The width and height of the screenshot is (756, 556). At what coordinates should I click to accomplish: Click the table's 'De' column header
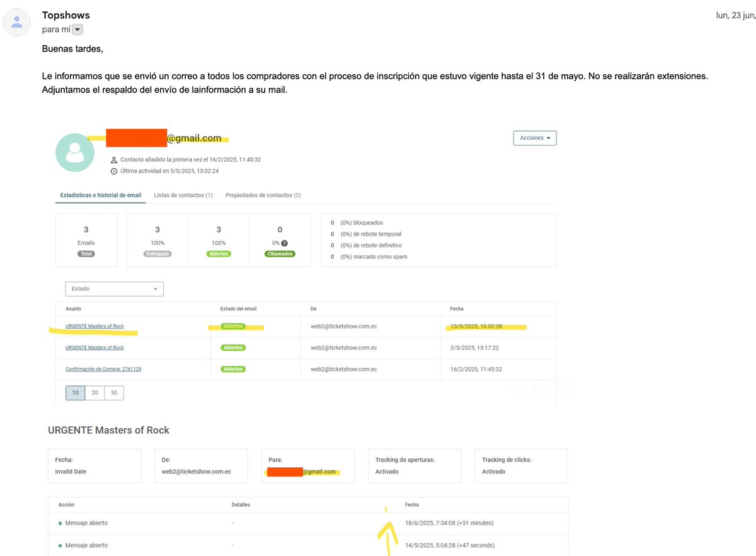tap(313, 309)
